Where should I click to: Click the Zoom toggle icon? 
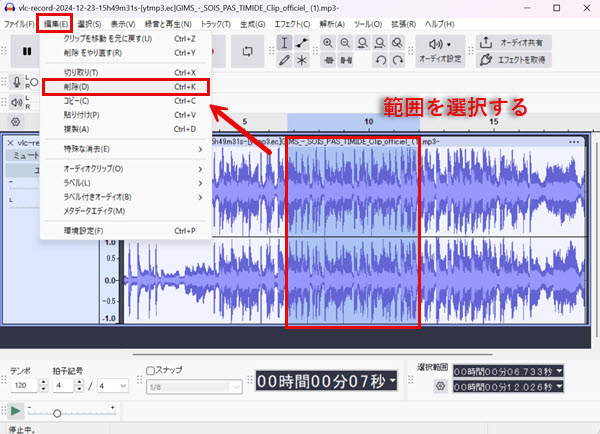coord(398,43)
